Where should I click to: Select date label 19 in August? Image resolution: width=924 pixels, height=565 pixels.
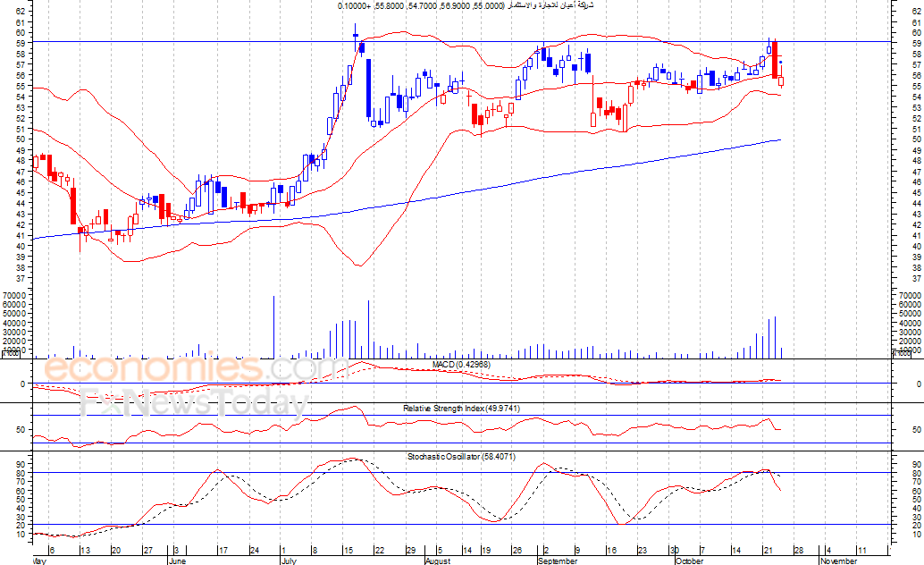(x=486, y=551)
